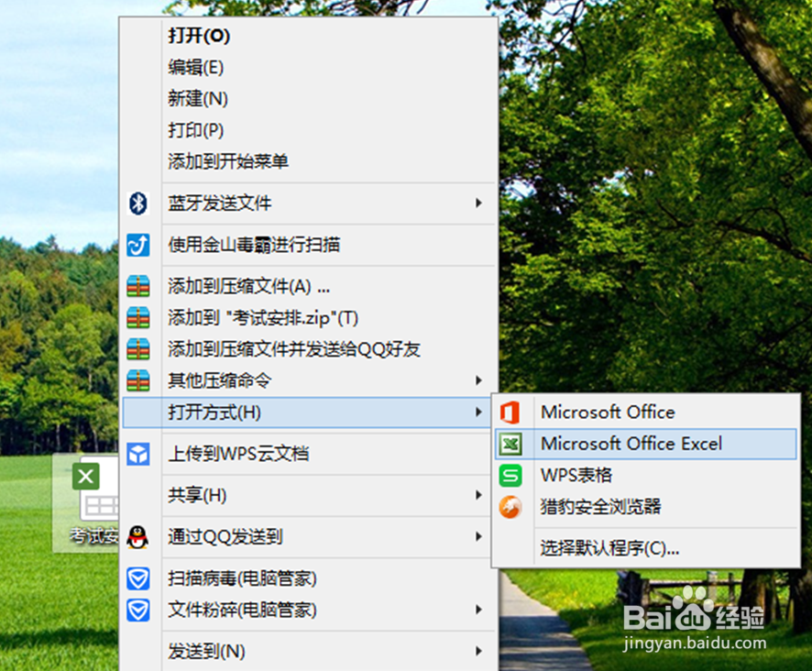Expand the 文件粉碎(电脑管家) submenu arrow

[478, 610]
